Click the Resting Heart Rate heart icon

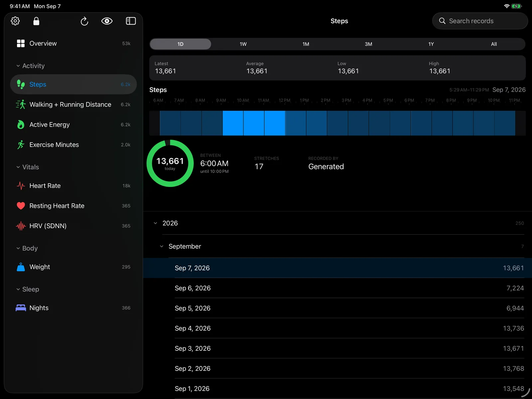(x=21, y=206)
